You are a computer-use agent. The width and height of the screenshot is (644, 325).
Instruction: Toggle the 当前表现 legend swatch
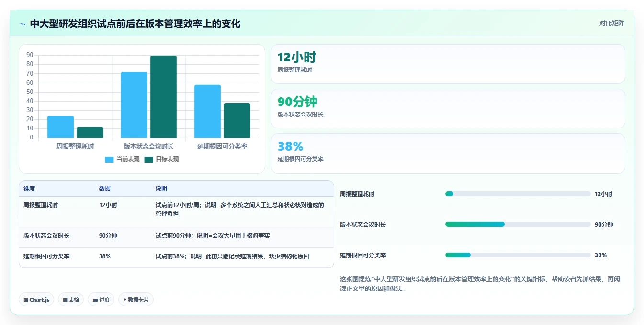pyautogui.click(x=109, y=160)
